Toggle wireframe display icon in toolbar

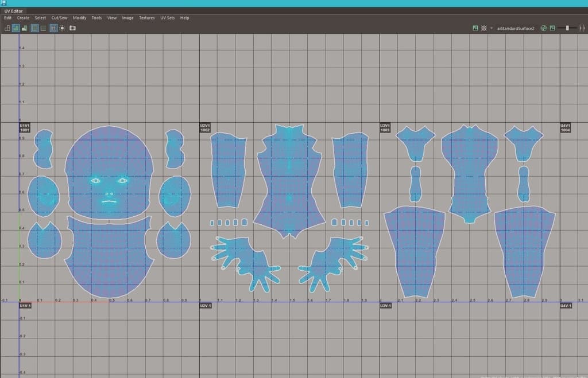coord(7,28)
